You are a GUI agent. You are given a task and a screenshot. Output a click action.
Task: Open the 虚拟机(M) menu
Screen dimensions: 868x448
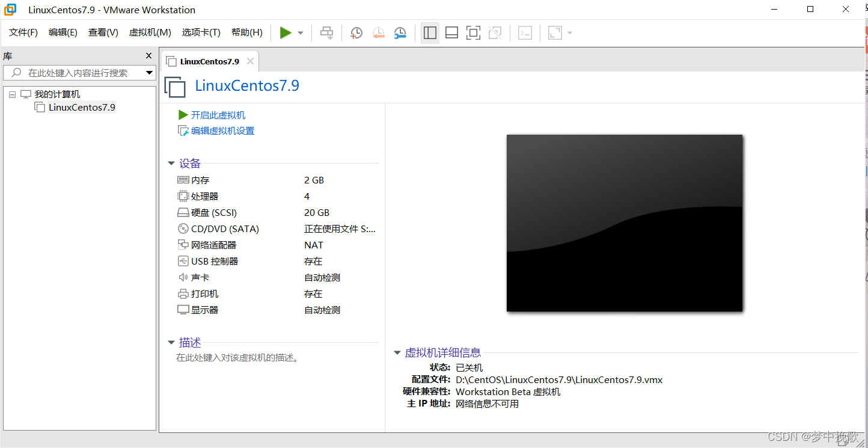pyautogui.click(x=150, y=32)
